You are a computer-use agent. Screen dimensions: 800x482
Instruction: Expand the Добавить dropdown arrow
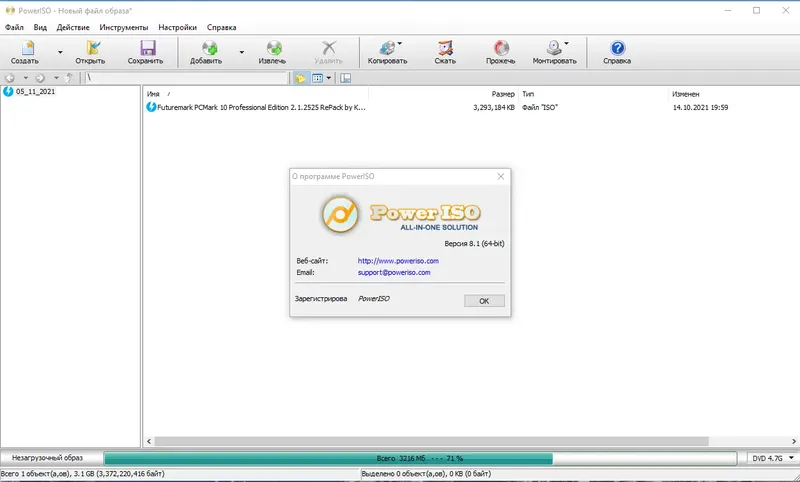click(x=241, y=52)
